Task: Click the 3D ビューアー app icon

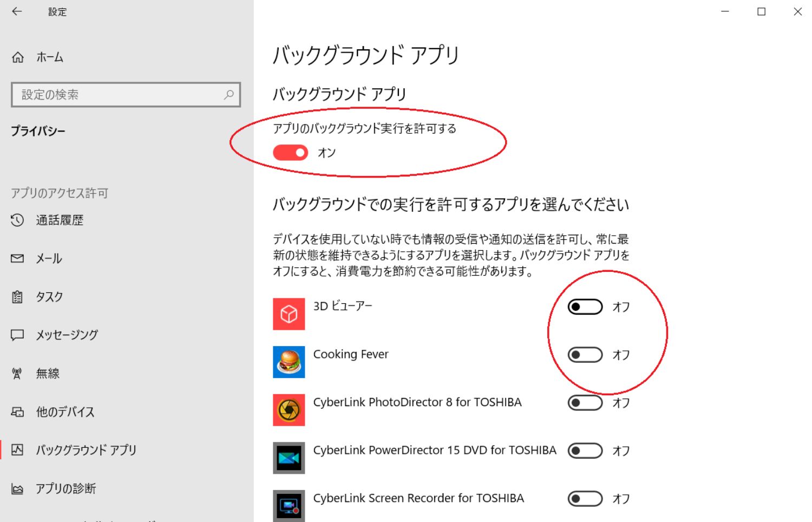Action: (289, 314)
